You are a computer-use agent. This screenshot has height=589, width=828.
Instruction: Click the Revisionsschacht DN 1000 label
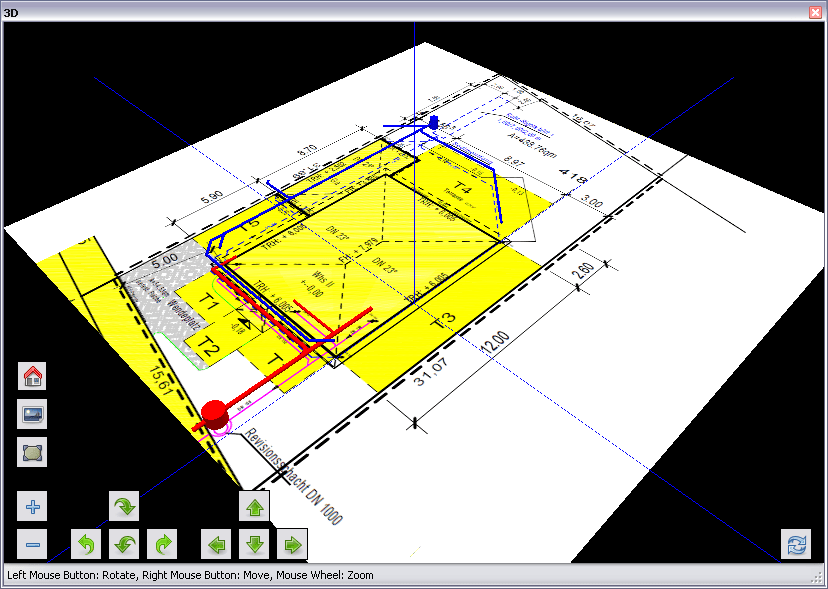coord(294,476)
